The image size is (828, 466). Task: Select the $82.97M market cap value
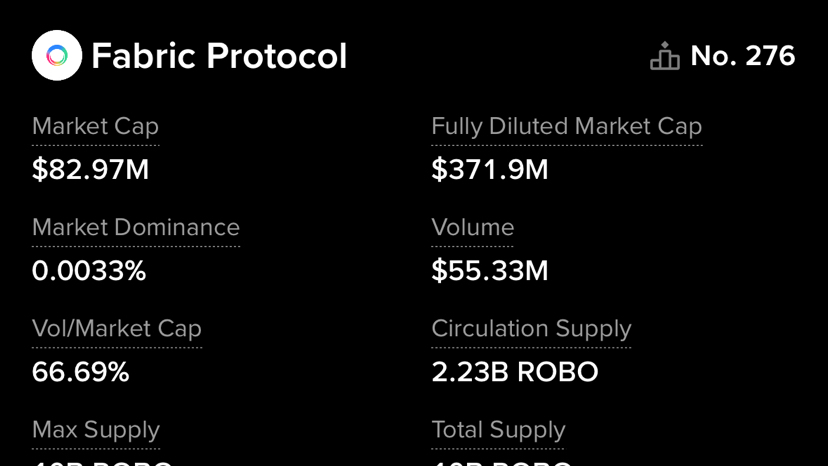[x=90, y=170]
